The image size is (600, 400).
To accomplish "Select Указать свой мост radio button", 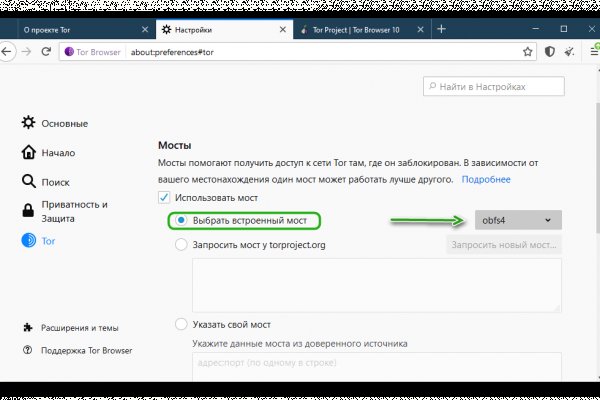I will [181, 324].
